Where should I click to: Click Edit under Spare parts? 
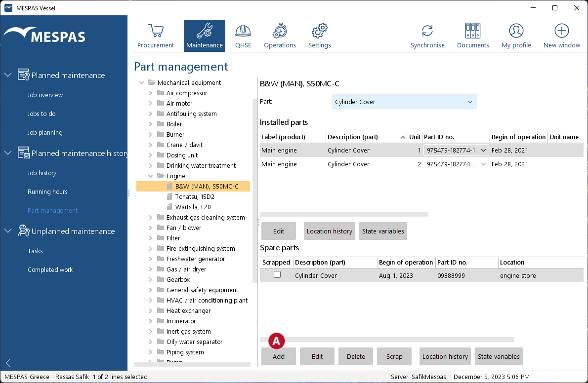317,356
